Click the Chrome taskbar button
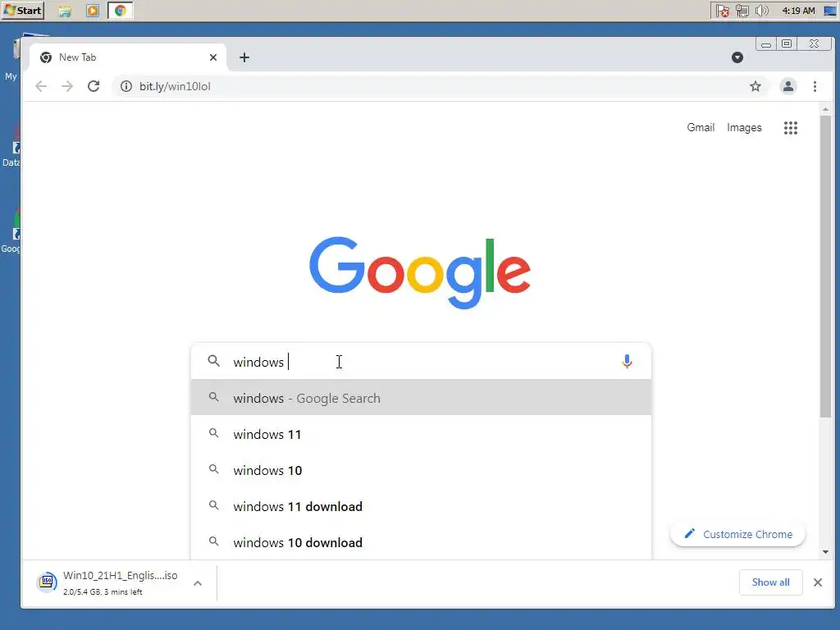 point(121,11)
